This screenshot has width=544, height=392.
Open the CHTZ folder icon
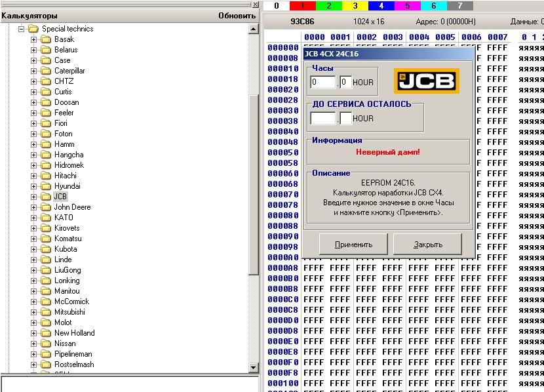point(46,81)
